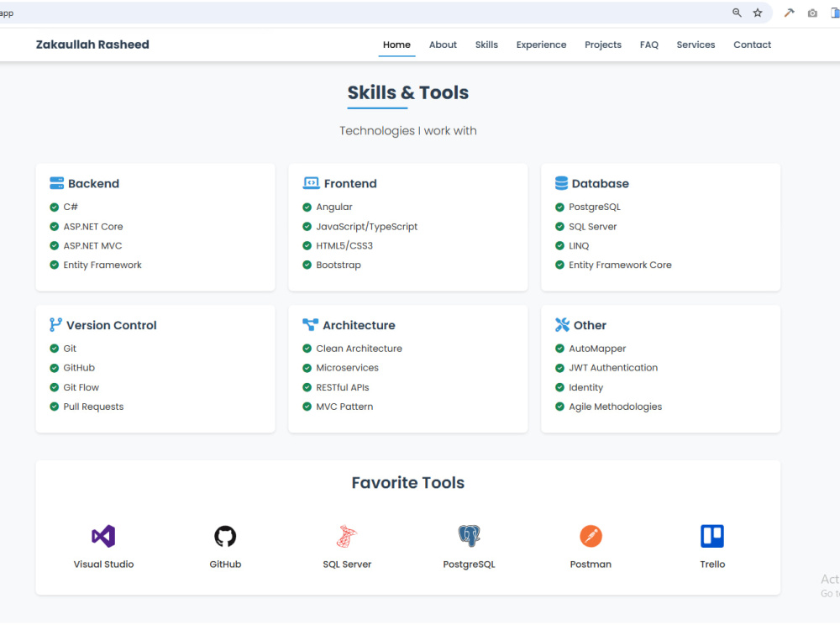This screenshot has width=840, height=630.
Task: Click the Frontend laptop-code icon
Action: (312, 183)
